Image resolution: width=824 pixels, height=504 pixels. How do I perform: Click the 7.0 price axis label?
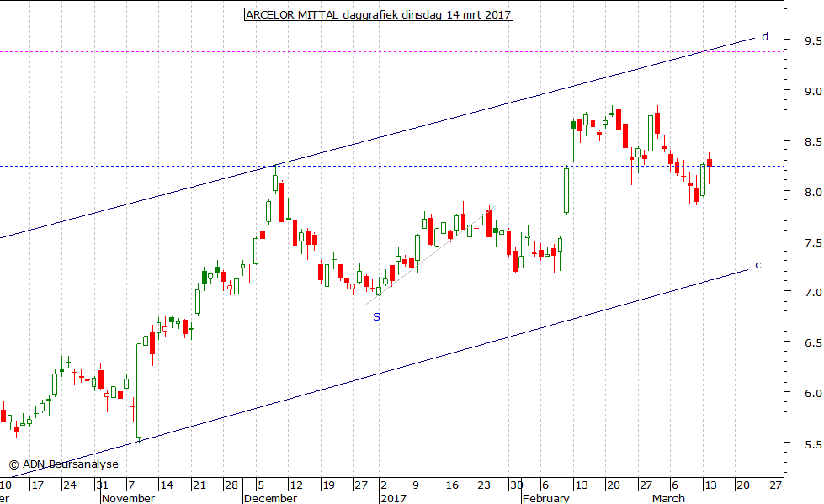[x=812, y=293]
